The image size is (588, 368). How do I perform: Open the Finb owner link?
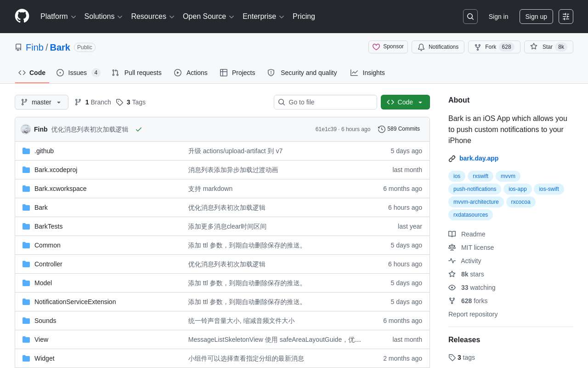[x=34, y=47]
